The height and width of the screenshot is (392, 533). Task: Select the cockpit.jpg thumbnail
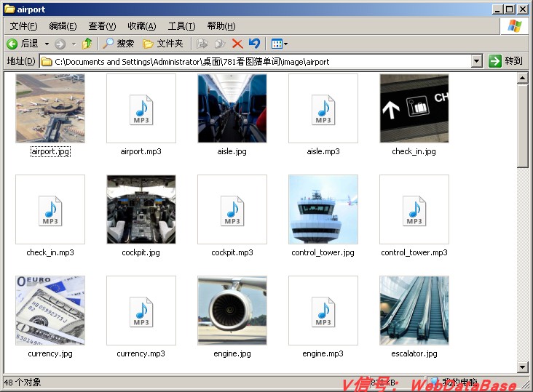coord(141,209)
